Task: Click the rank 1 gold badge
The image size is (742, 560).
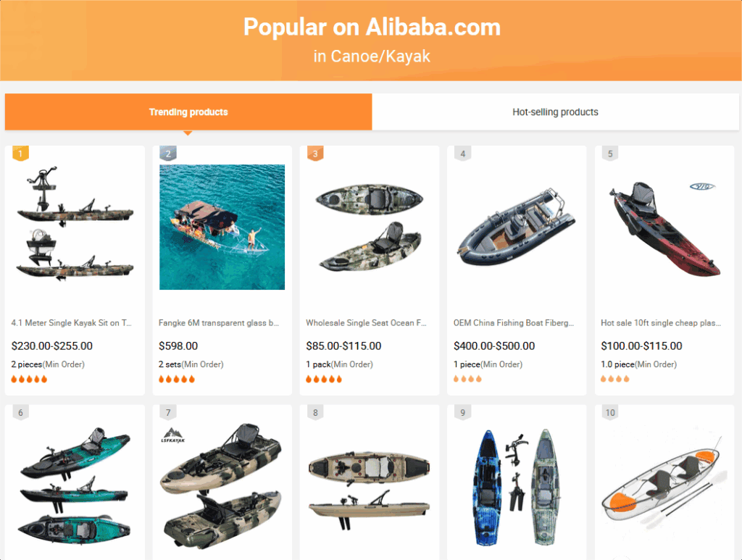Action: [x=20, y=154]
